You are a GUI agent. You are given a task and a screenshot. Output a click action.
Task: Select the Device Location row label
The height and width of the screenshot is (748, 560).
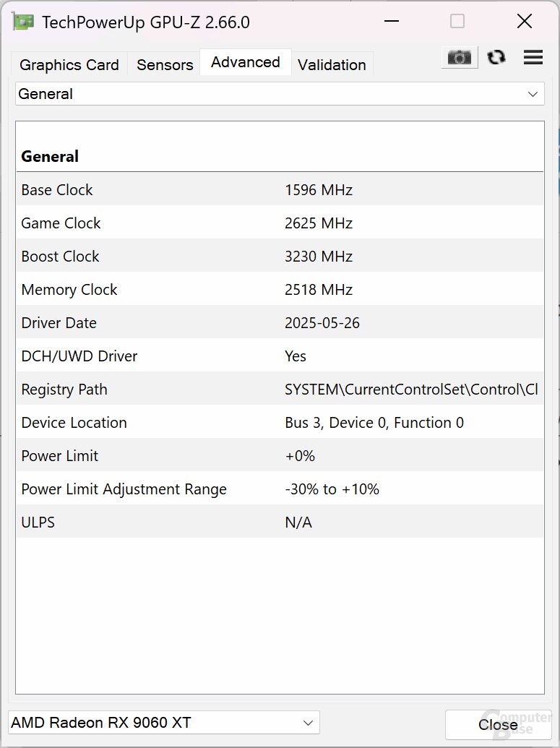click(74, 423)
